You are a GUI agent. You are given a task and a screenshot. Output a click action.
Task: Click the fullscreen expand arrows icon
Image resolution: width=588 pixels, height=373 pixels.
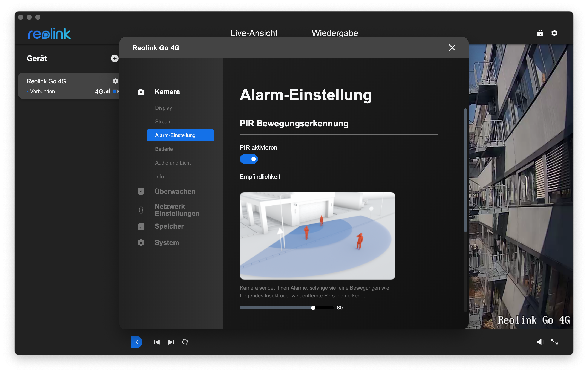click(x=554, y=342)
